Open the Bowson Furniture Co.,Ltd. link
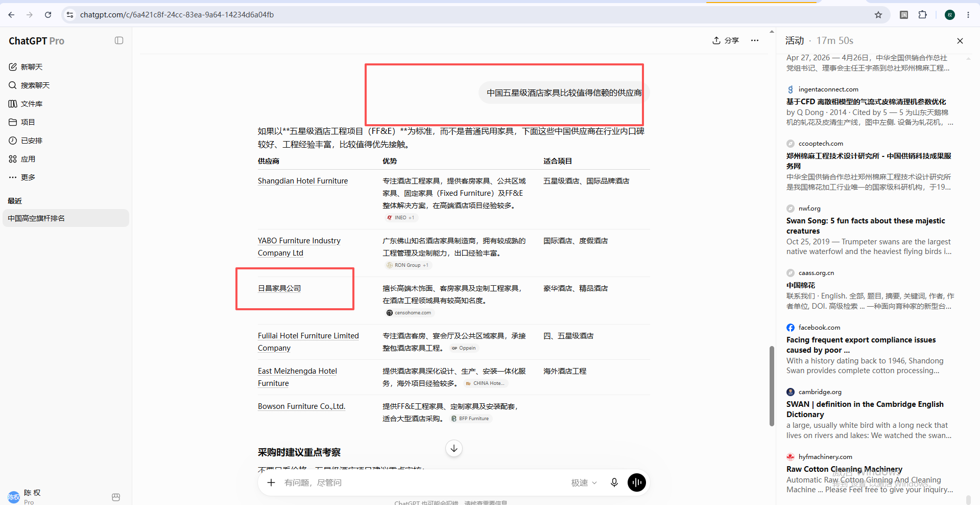This screenshot has height=505, width=980. click(301, 406)
